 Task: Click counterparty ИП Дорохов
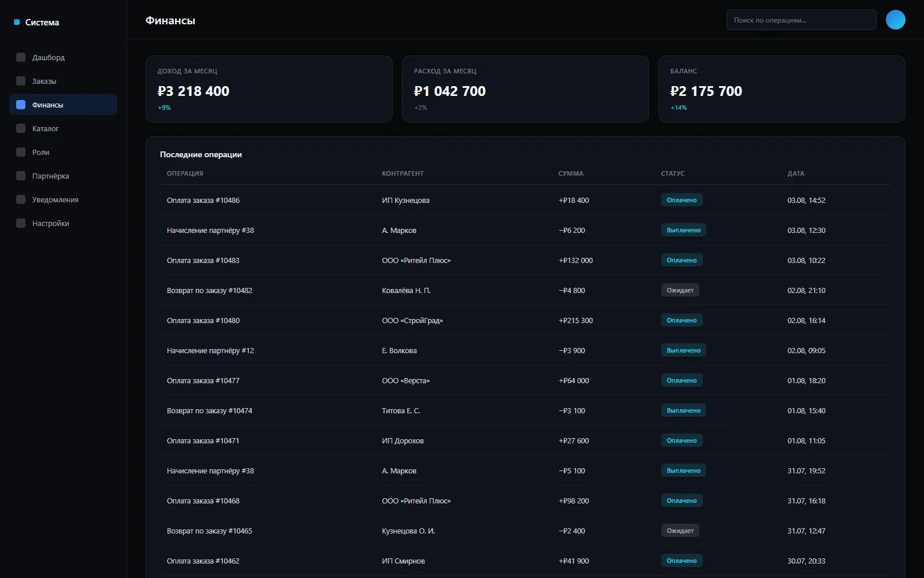(x=403, y=440)
